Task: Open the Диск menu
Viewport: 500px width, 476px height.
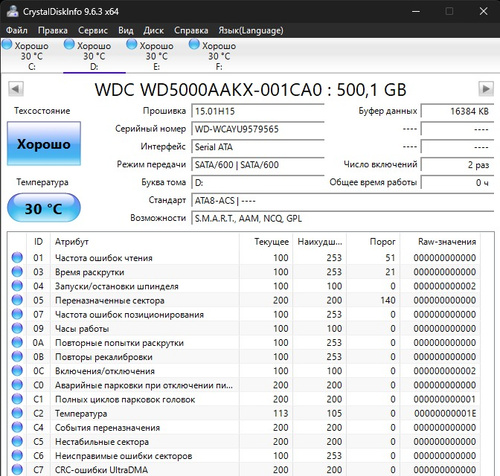Action: point(153,30)
